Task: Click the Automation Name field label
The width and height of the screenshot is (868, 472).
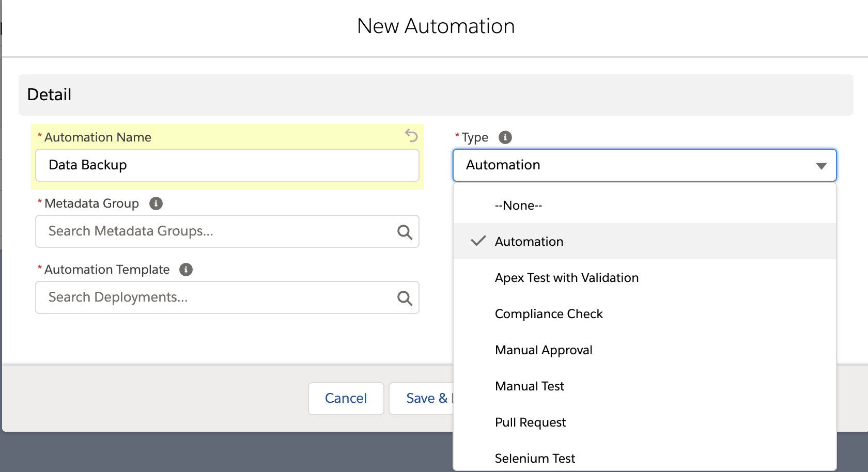Action: tap(98, 137)
